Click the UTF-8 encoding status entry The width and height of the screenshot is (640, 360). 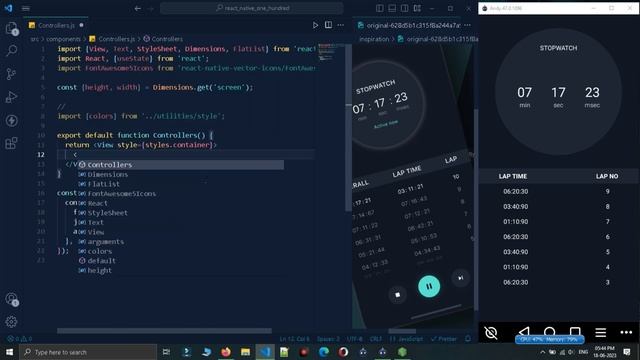coord(354,339)
